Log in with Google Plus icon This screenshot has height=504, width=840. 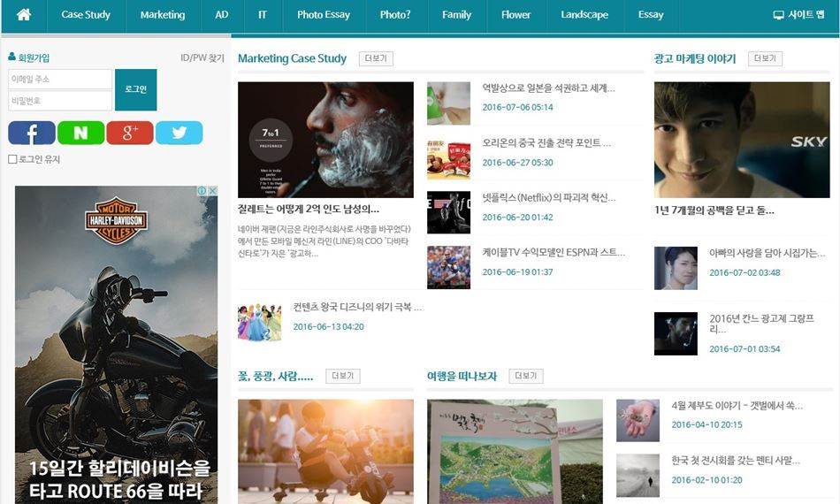click(130, 133)
